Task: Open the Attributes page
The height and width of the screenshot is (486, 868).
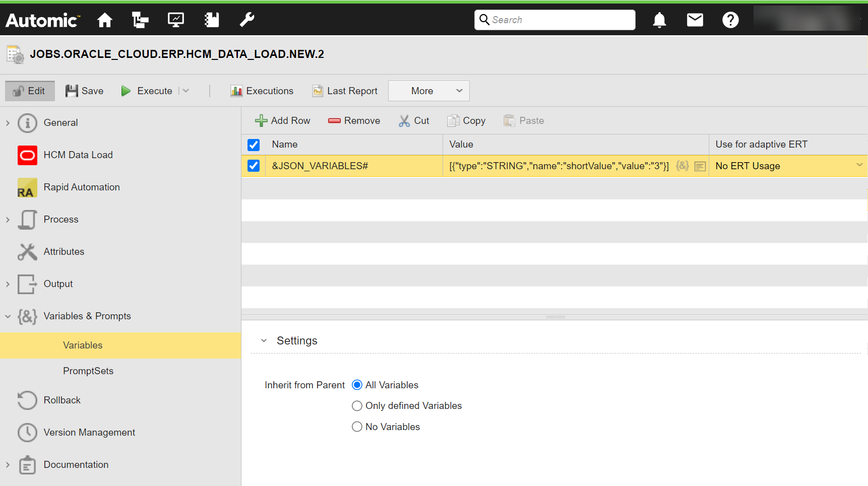Action: [x=64, y=252]
